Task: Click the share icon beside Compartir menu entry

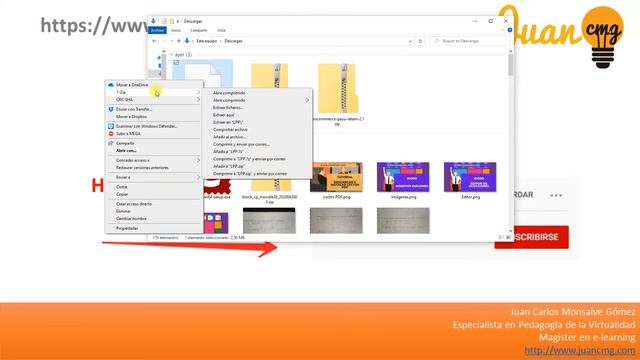Action: [111, 144]
